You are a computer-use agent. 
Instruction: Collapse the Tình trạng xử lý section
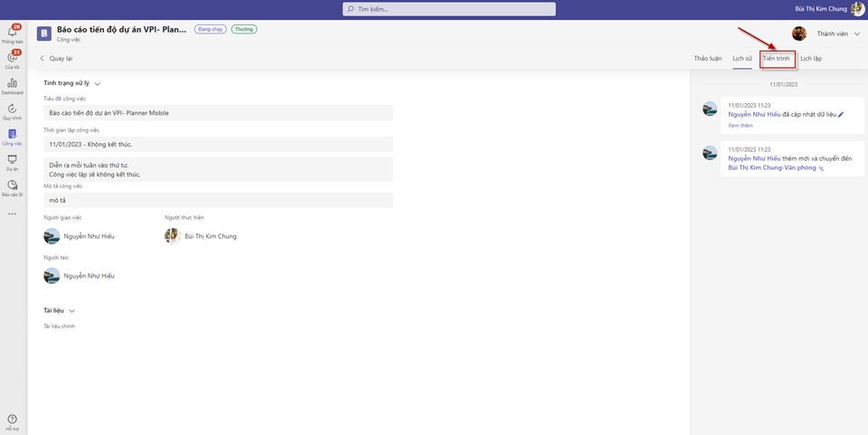pyautogui.click(x=97, y=83)
